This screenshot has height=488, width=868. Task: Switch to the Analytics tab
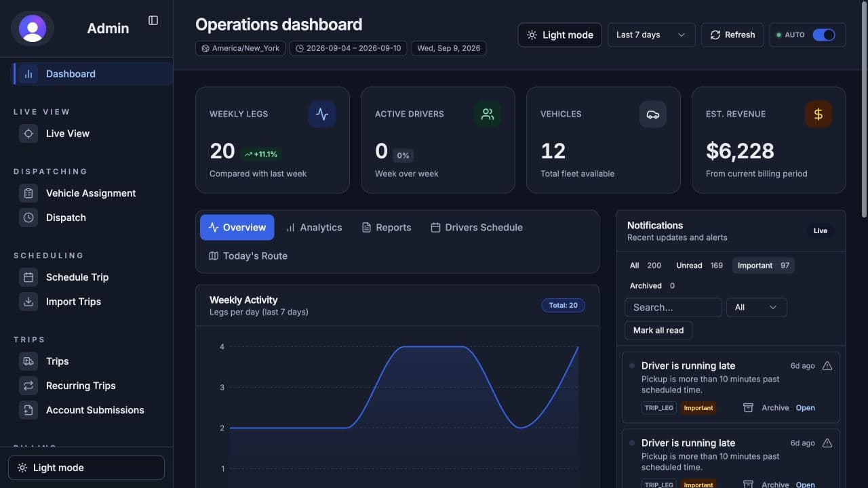point(314,228)
